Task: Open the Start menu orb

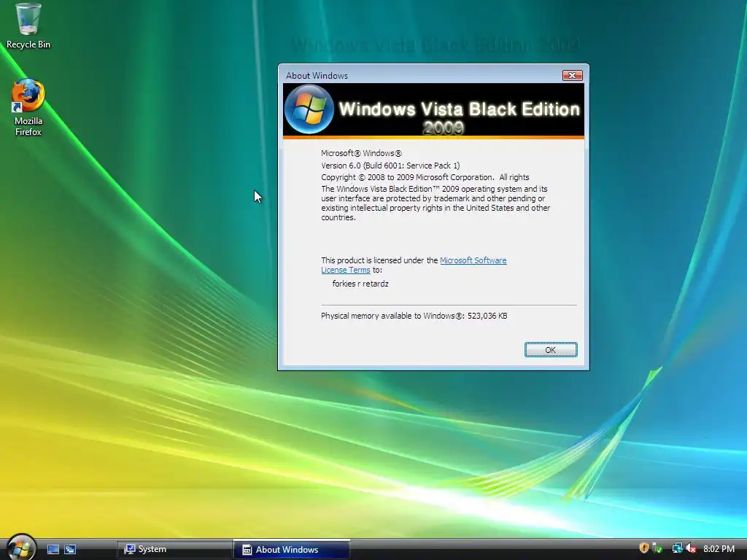Action: pos(21,548)
